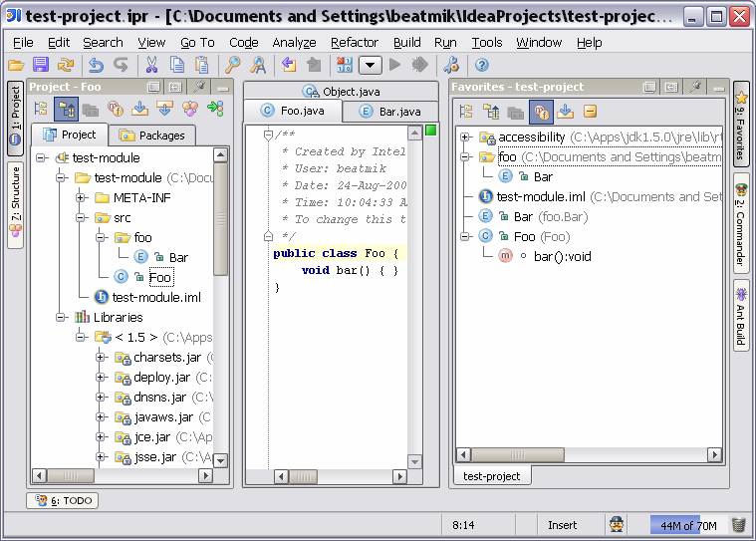This screenshot has height=541, width=756.
Task: Collapse the src folder in Project tree
Action: click(x=81, y=217)
